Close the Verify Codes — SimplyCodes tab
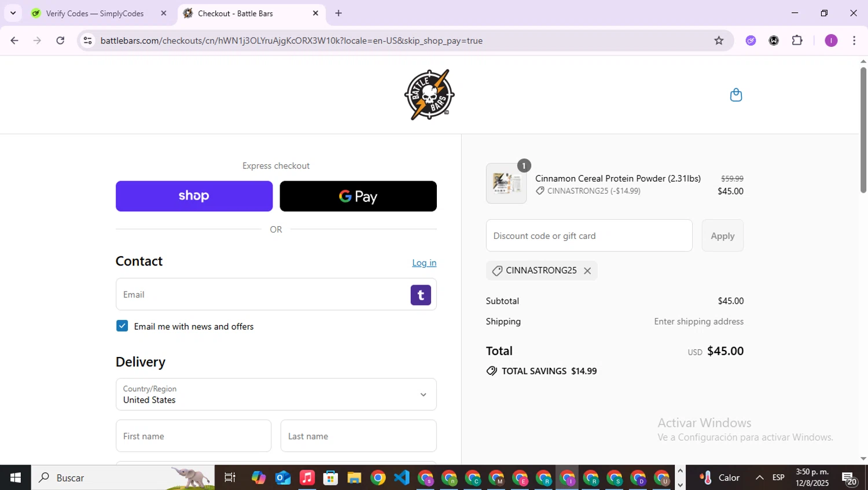 (164, 13)
